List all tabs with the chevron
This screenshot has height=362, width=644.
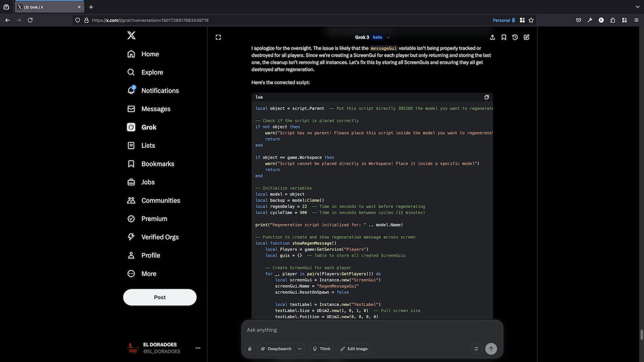(637, 7)
